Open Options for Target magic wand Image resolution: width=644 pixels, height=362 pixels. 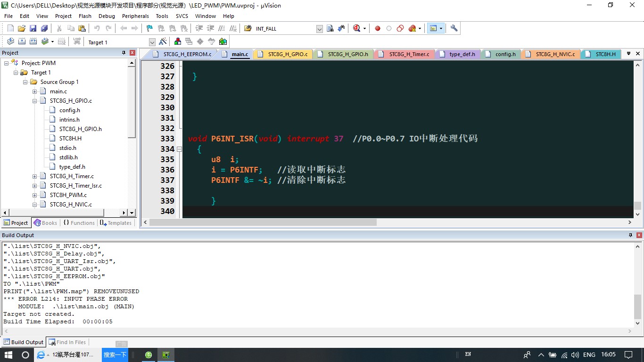[x=163, y=41]
